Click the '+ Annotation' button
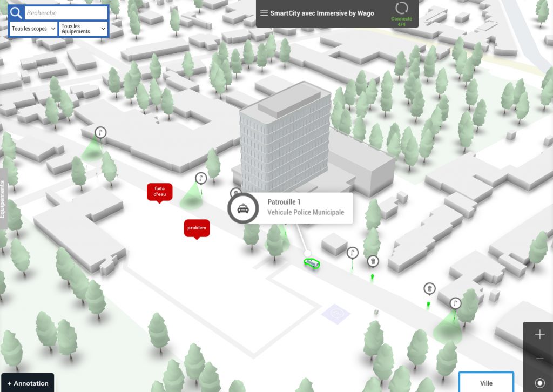The height and width of the screenshot is (392, 553). click(28, 383)
